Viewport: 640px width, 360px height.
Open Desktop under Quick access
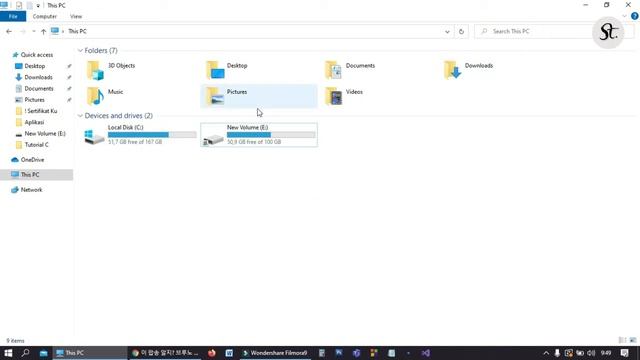tap(34, 66)
